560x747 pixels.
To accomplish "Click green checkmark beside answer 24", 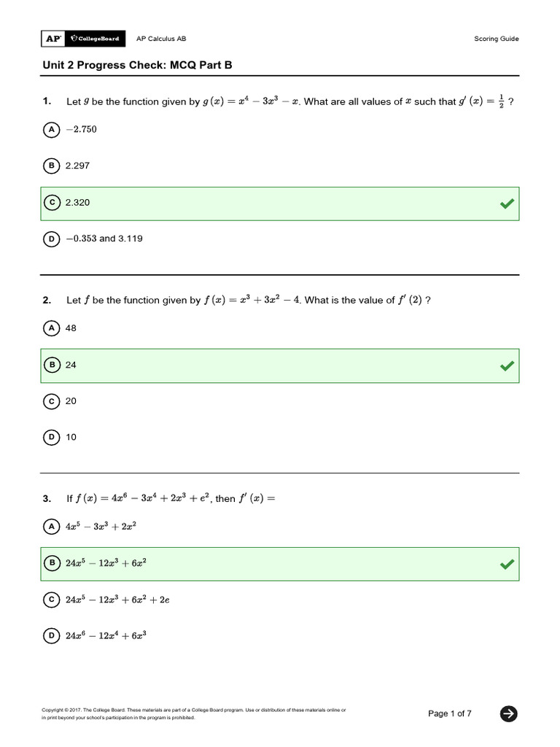I will point(507,365).
